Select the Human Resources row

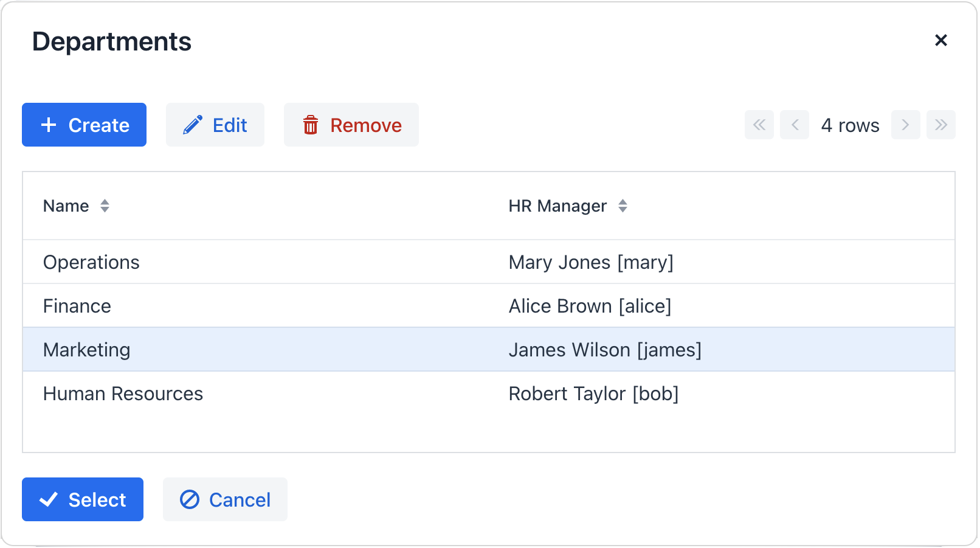click(123, 394)
